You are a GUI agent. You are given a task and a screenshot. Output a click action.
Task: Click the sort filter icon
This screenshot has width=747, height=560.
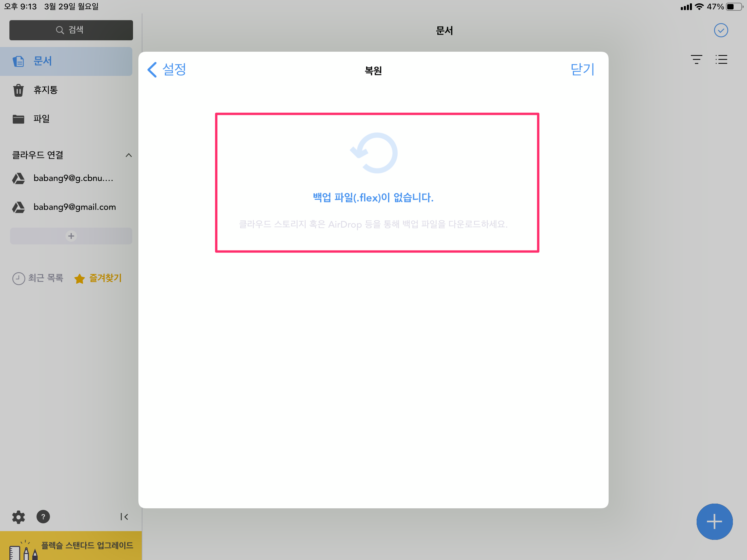(x=696, y=59)
